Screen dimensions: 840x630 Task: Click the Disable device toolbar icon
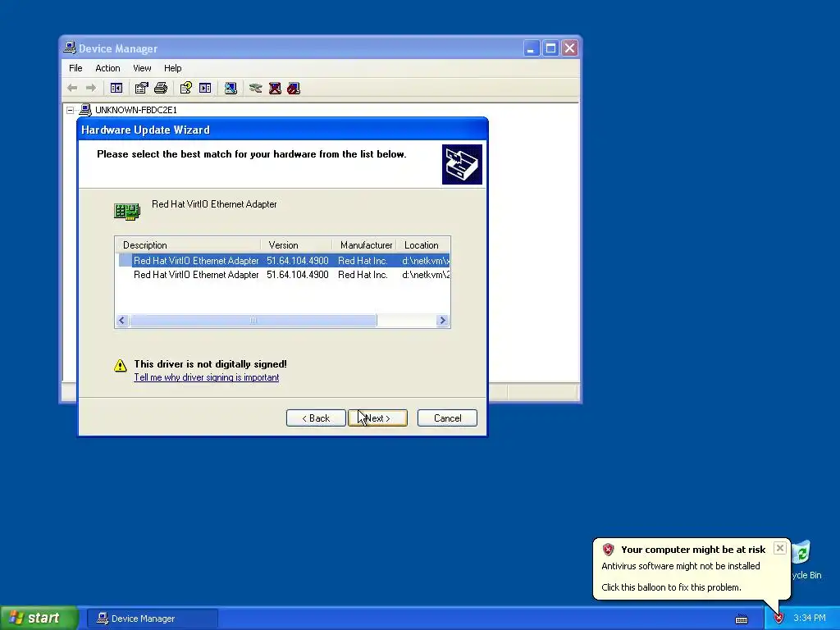[x=294, y=88]
